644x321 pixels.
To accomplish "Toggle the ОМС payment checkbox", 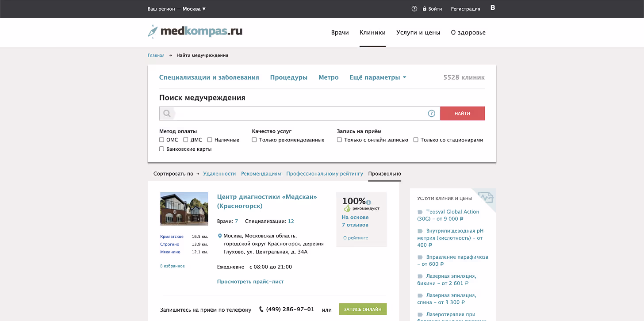I will point(161,140).
